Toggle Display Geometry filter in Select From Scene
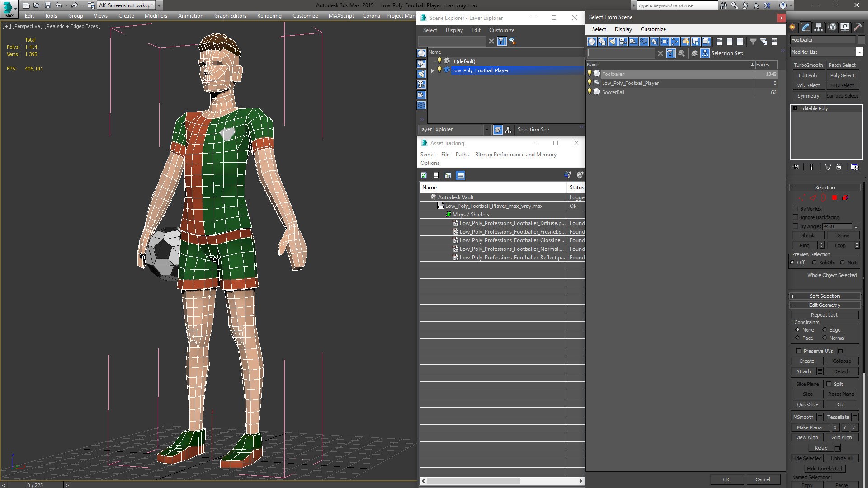 pos(592,42)
